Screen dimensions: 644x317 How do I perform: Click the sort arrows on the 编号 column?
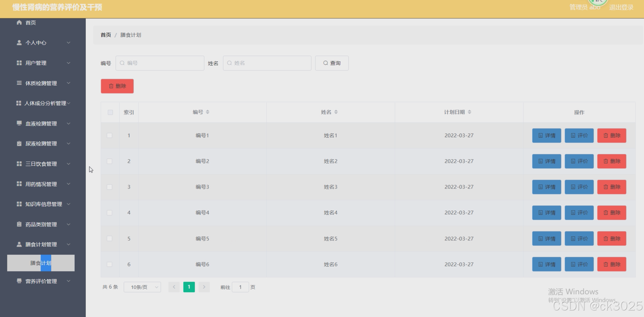(x=208, y=112)
